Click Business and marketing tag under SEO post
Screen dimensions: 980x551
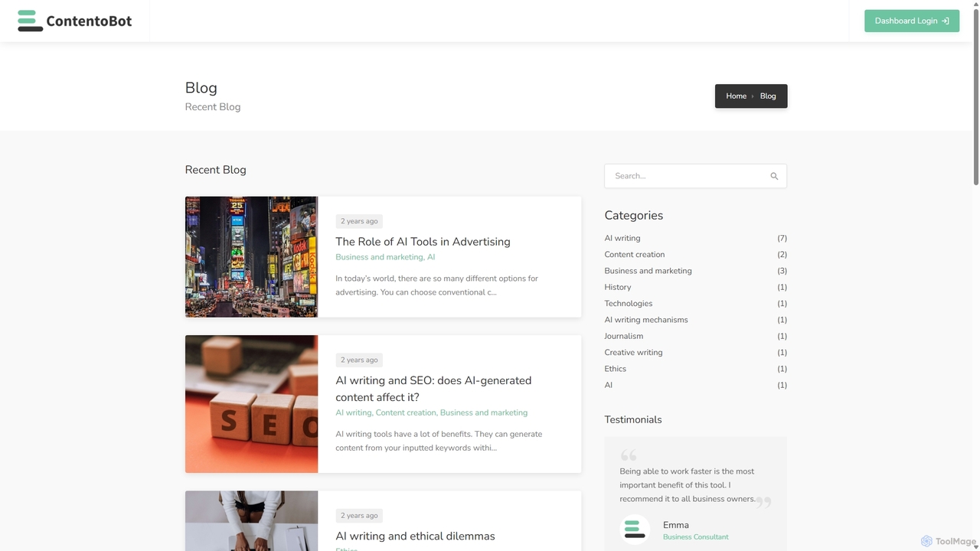pos(484,412)
